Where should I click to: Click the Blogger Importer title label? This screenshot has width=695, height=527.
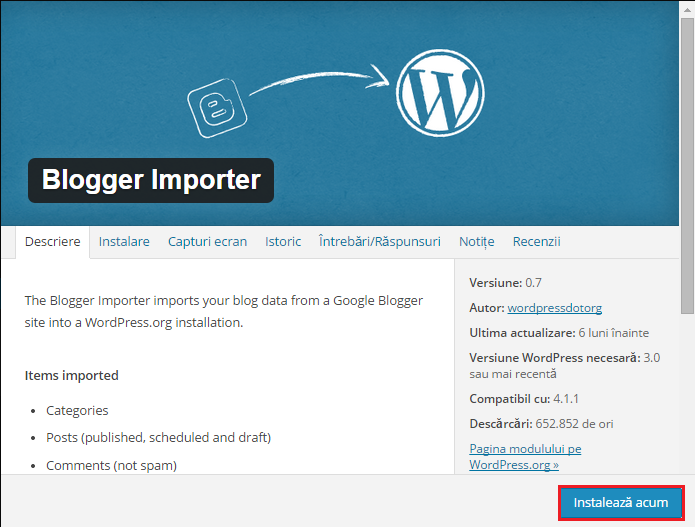point(151,180)
